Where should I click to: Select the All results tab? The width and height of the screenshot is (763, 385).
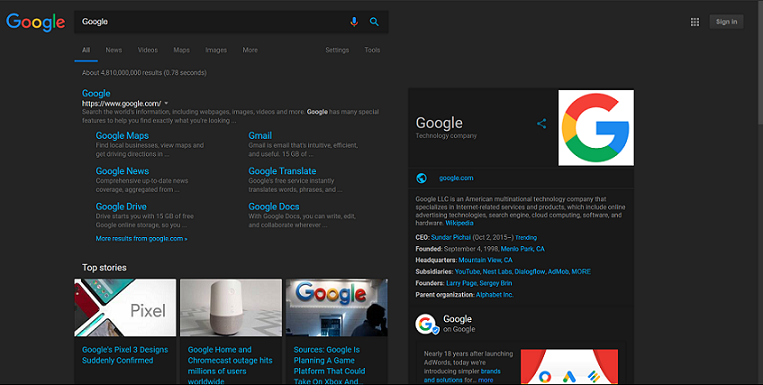pos(86,50)
